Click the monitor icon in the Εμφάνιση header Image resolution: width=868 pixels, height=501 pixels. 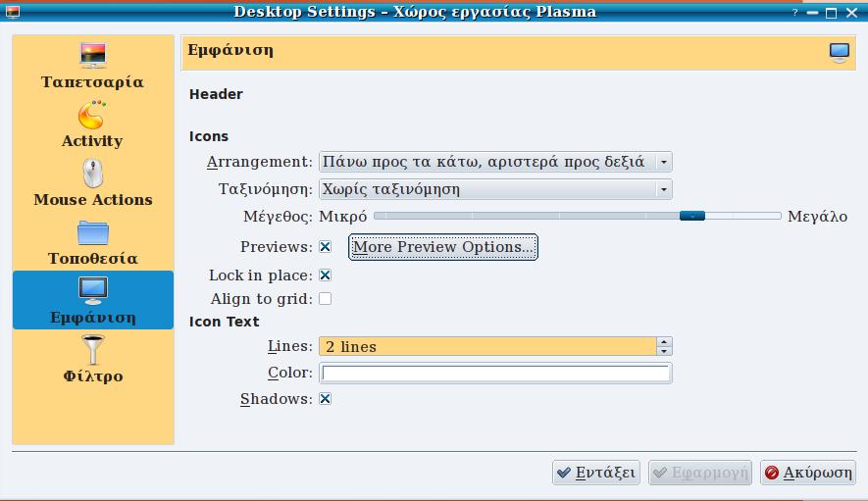point(840,53)
